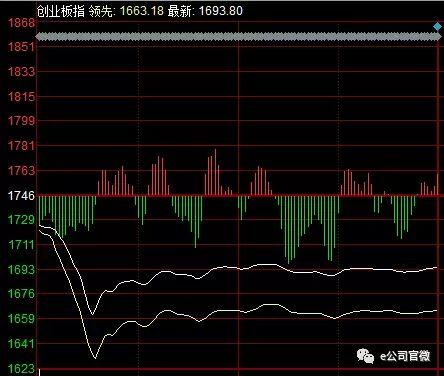The image size is (444, 376).
Task: Click the 1693 green price label
Action: click(21, 269)
